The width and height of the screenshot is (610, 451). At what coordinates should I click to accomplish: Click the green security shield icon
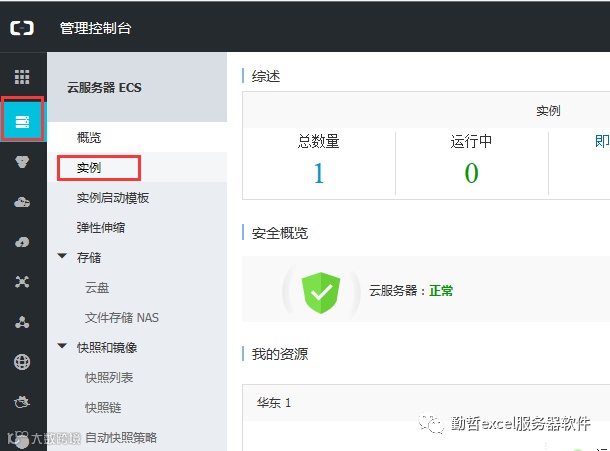321,293
